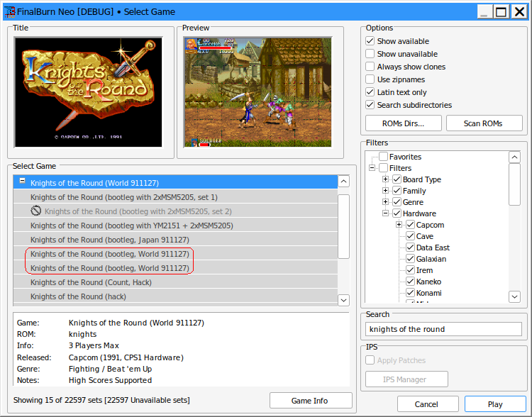Enable Always show clones

370,67
